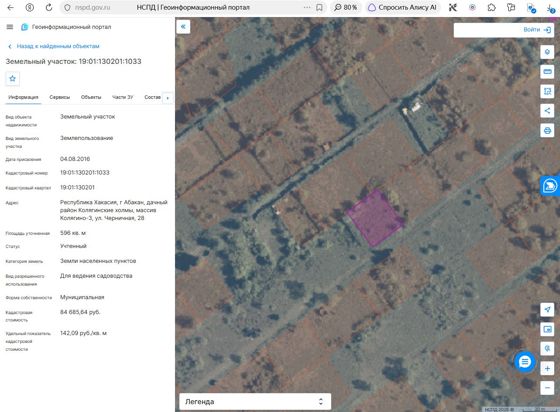
Task: Click the nspd.gov.ru address field
Action: coord(92,7)
